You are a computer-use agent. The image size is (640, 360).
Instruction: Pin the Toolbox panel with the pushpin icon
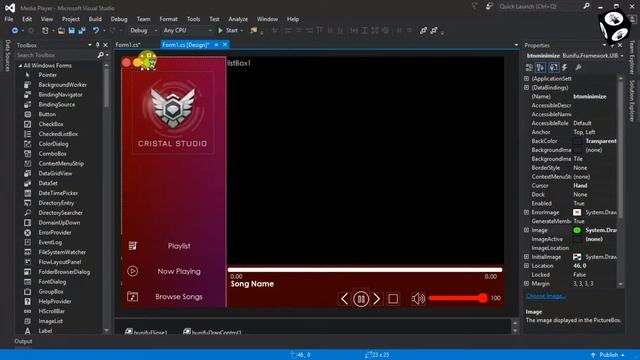98,45
